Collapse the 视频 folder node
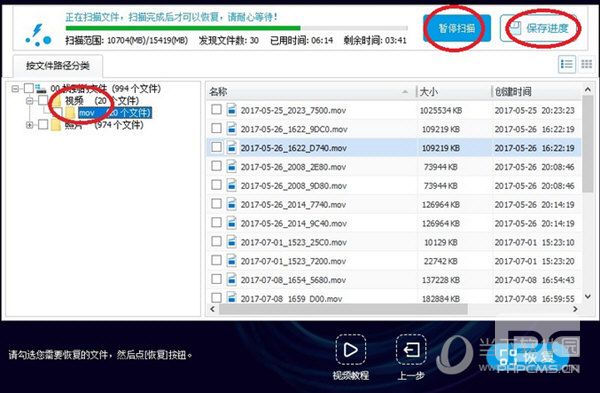Screen dimensions: 600x393 click(29, 101)
